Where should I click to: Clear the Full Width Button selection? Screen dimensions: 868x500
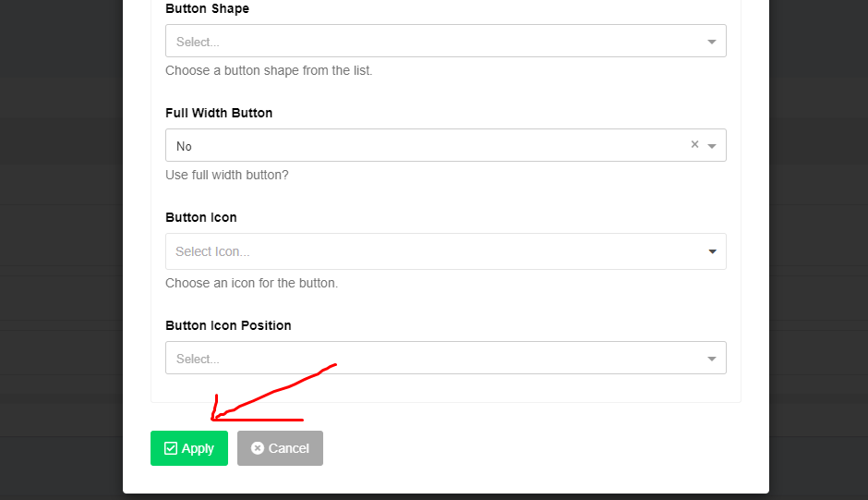click(x=694, y=145)
